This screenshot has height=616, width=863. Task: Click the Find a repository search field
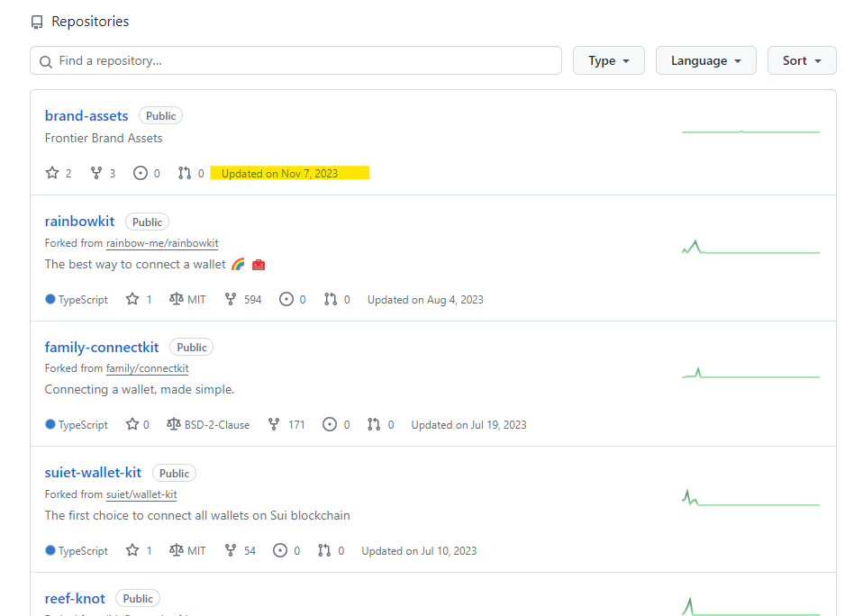click(296, 60)
